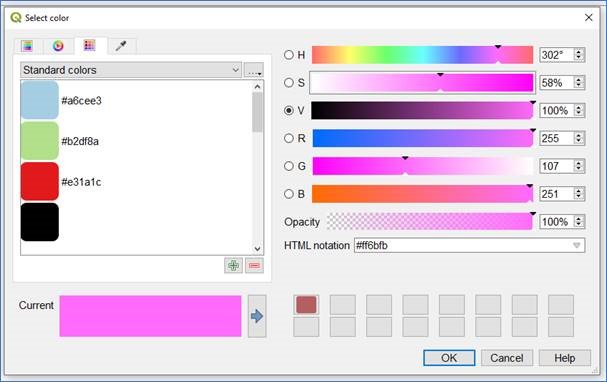Click on the green component slider
The height and width of the screenshot is (382, 607).
point(422,166)
